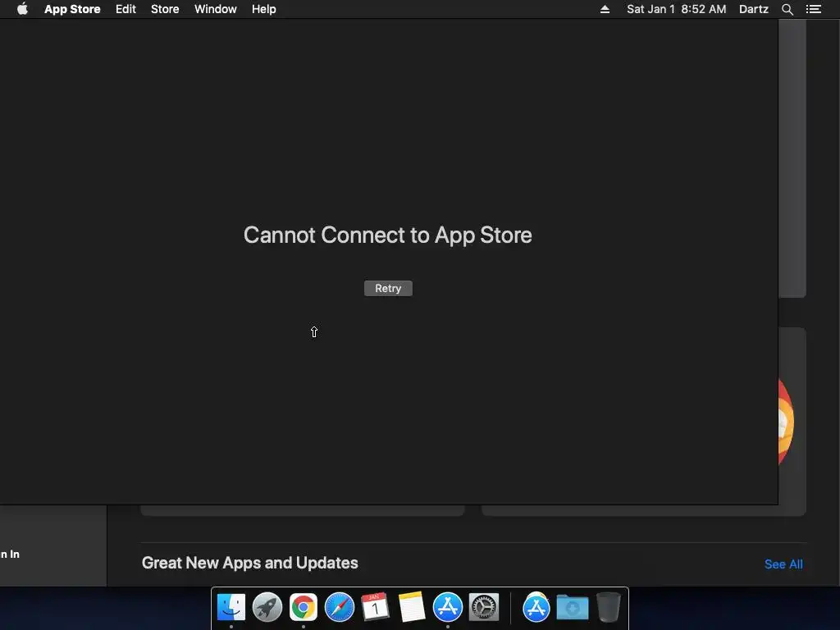This screenshot has height=630, width=840.
Task: Open System Preferences from the Dock
Action: pyautogui.click(x=484, y=608)
